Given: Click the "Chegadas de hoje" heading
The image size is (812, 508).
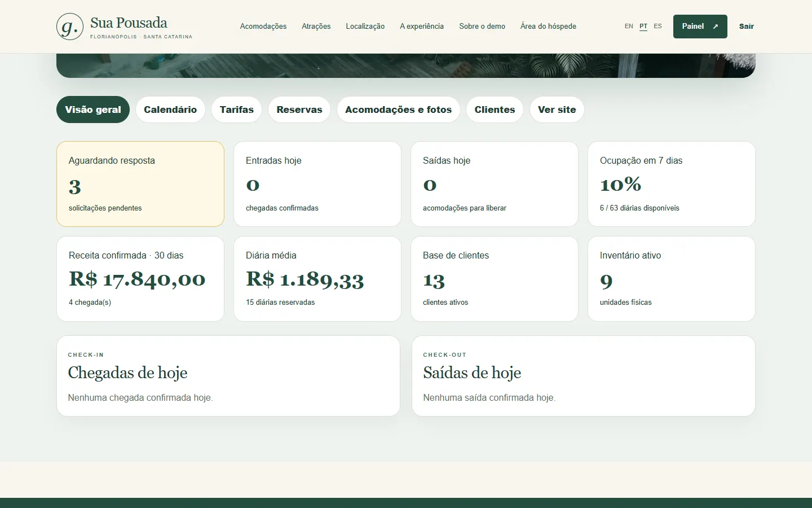Looking at the screenshot, I should pyautogui.click(x=127, y=373).
